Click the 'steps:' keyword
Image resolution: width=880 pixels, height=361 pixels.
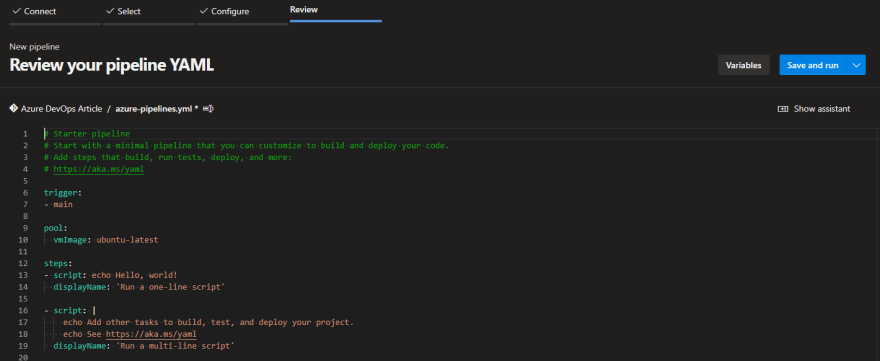point(58,263)
